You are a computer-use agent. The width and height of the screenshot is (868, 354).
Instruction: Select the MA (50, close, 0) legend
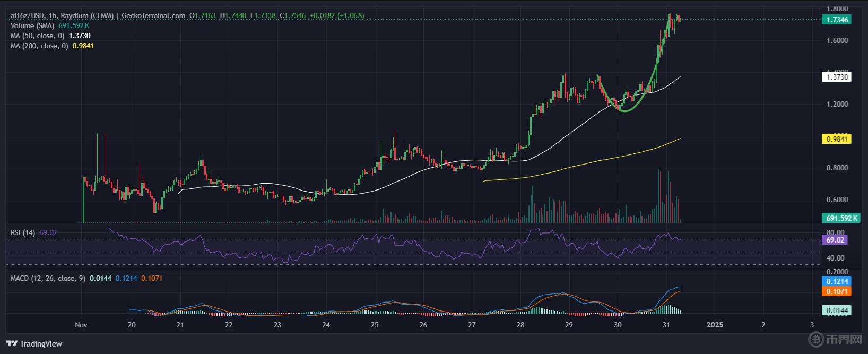pyautogui.click(x=37, y=36)
